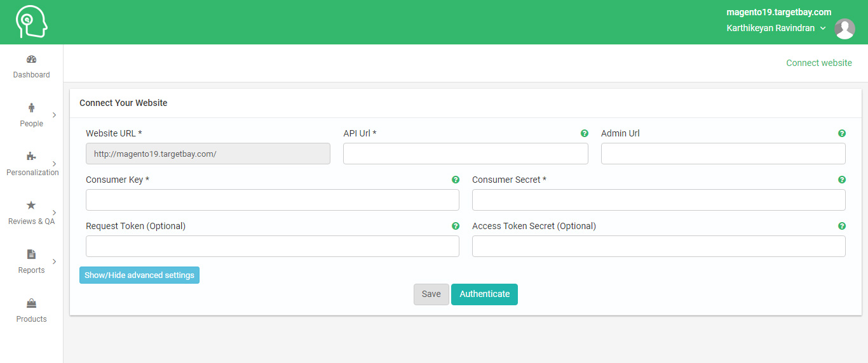The image size is (868, 363).
Task: Click the 'Admin Url' label
Action: click(x=620, y=133)
